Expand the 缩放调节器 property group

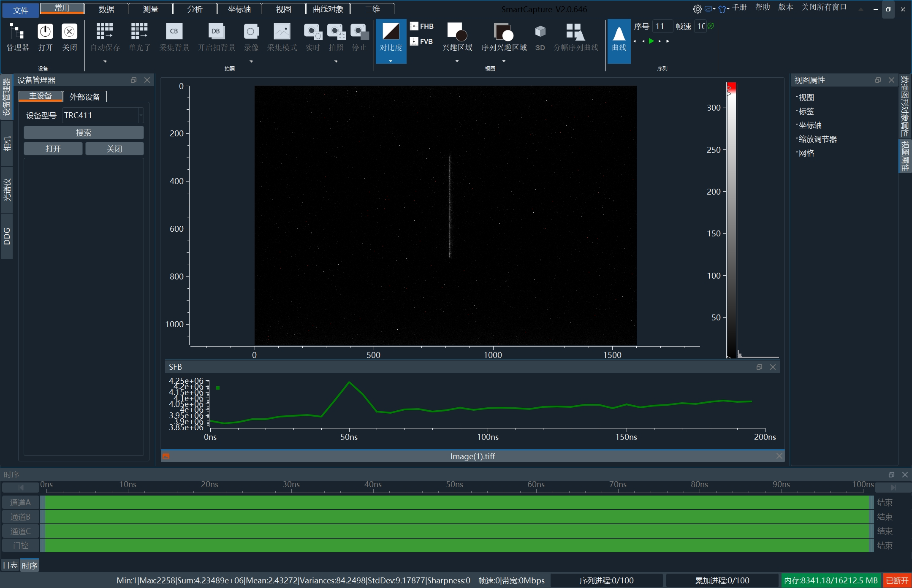817,139
